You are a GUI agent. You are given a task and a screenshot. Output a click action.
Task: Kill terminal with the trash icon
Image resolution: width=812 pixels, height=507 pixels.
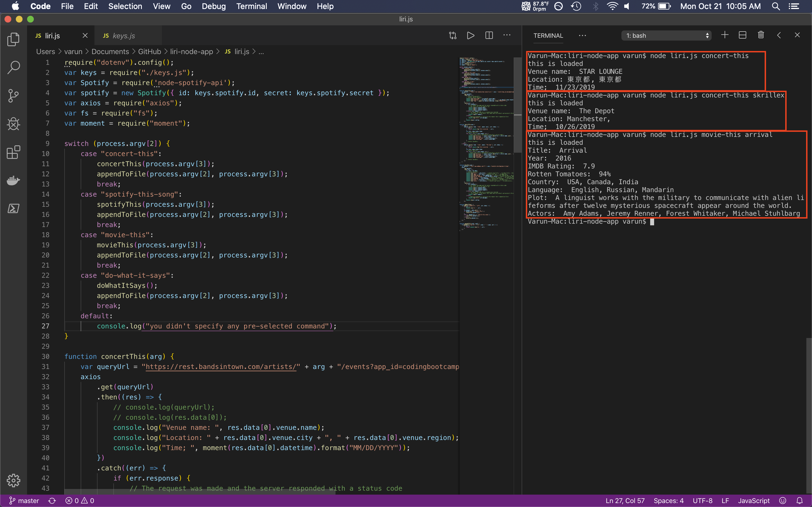761,35
